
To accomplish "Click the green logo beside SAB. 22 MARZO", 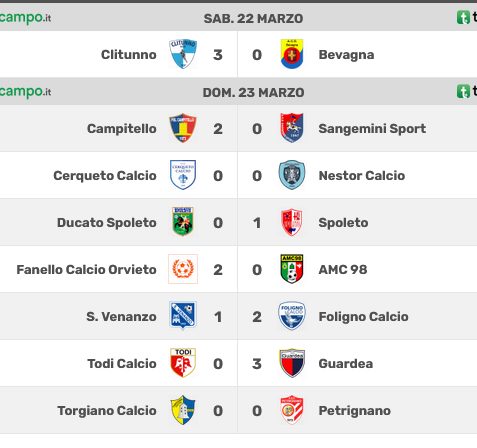I will click(x=463, y=17).
